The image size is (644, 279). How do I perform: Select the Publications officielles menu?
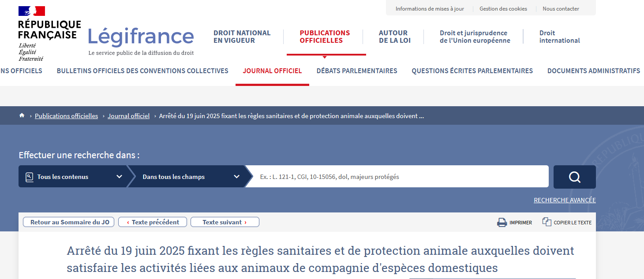coord(325,37)
